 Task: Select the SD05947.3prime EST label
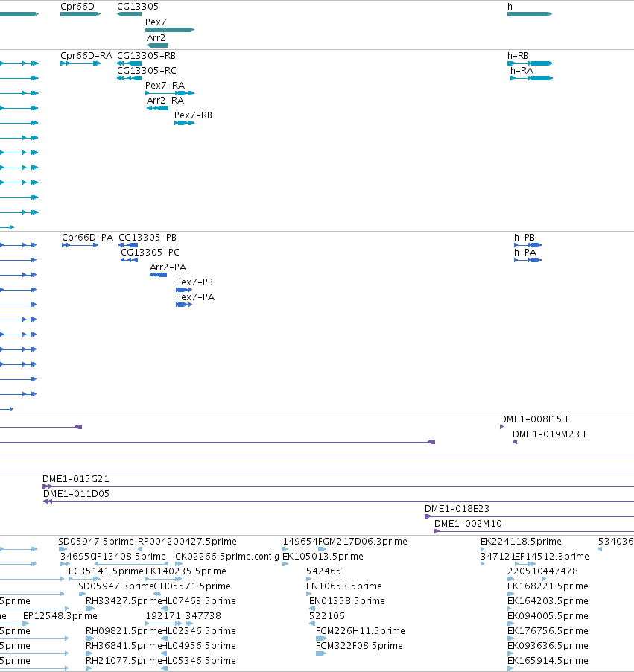click(x=115, y=586)
